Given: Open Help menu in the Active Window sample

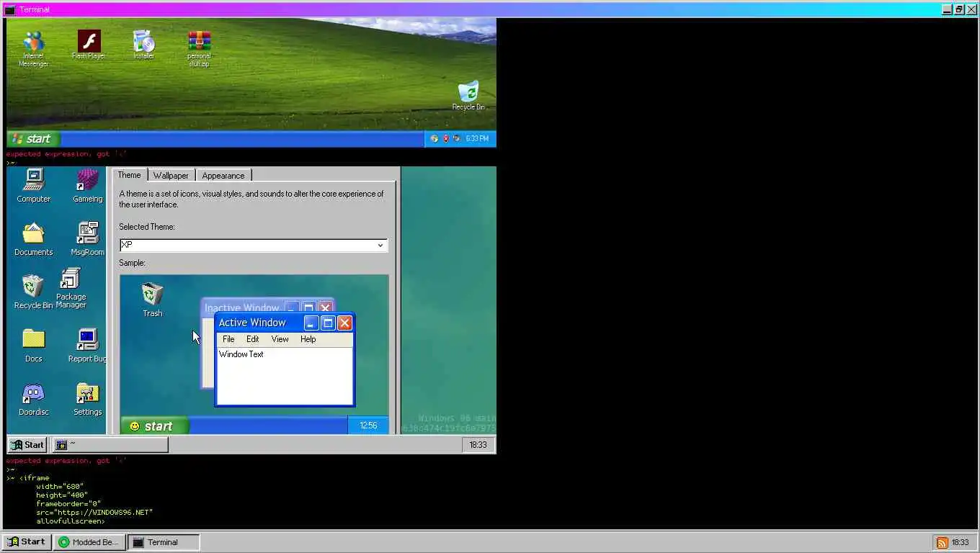Looking at the screenshot, I should [x=308, y=339].
